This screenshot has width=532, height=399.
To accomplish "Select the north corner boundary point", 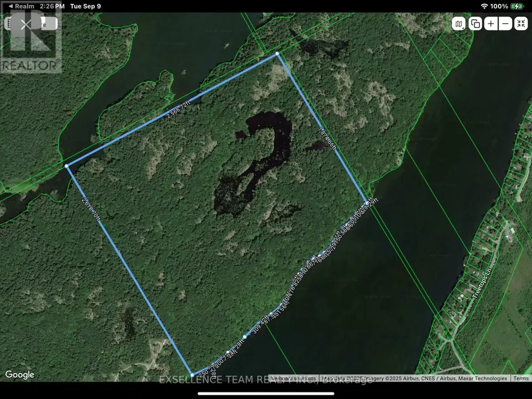I will tap(277, 54).
